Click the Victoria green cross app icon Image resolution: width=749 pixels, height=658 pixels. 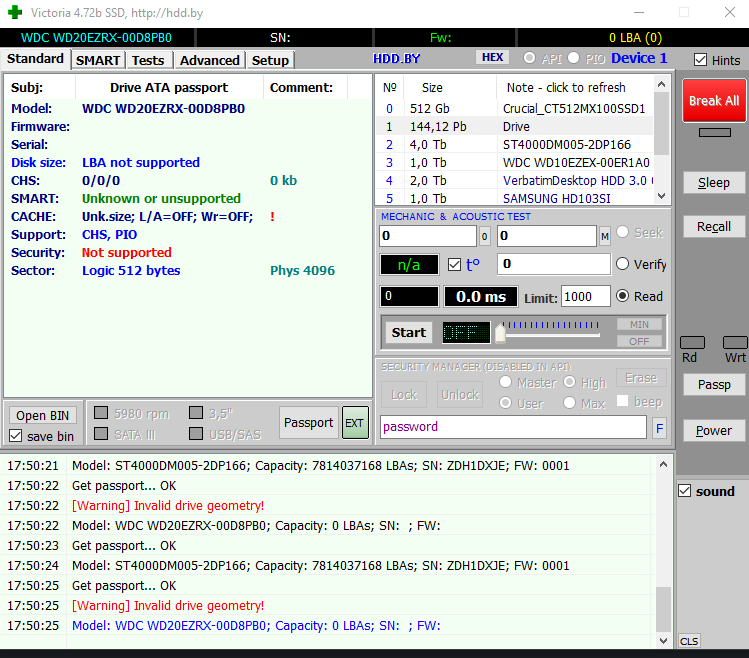tap(14, 13)
